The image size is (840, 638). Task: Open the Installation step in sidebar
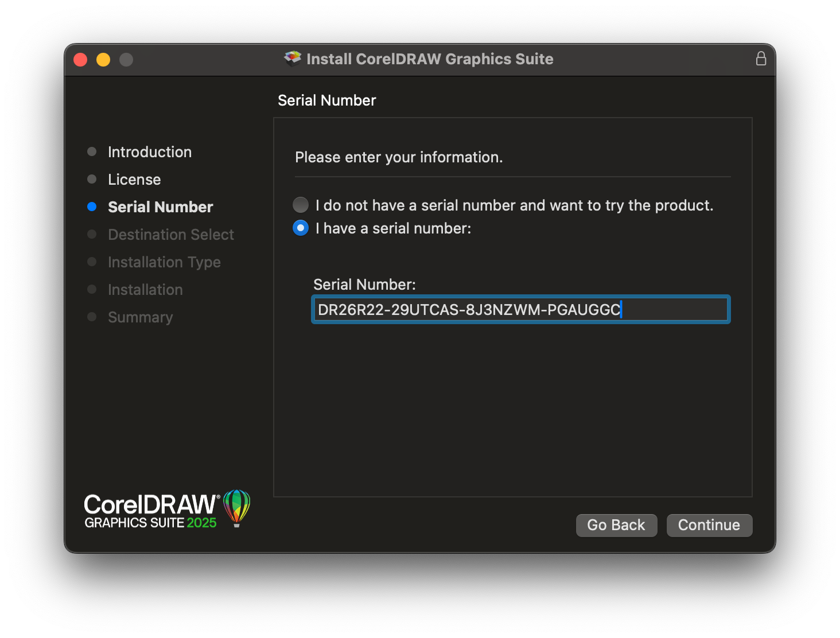(145, 289)
